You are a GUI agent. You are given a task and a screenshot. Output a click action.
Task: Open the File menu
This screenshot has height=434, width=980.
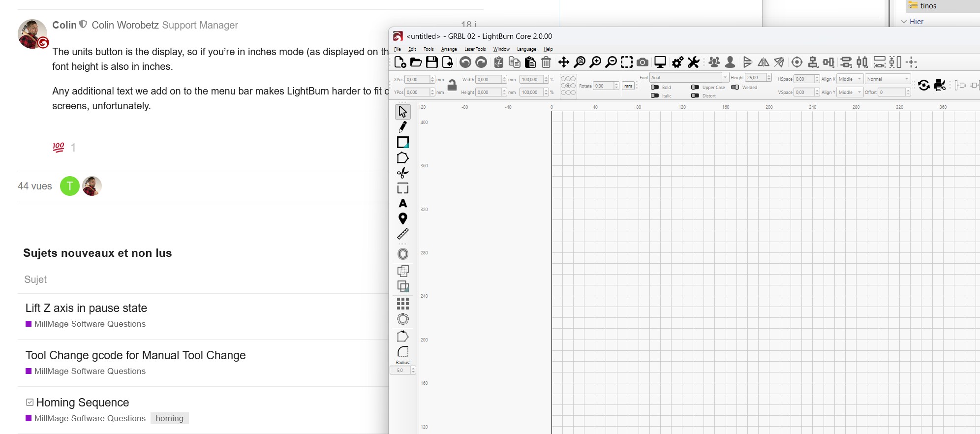click(x=398, y=49)
